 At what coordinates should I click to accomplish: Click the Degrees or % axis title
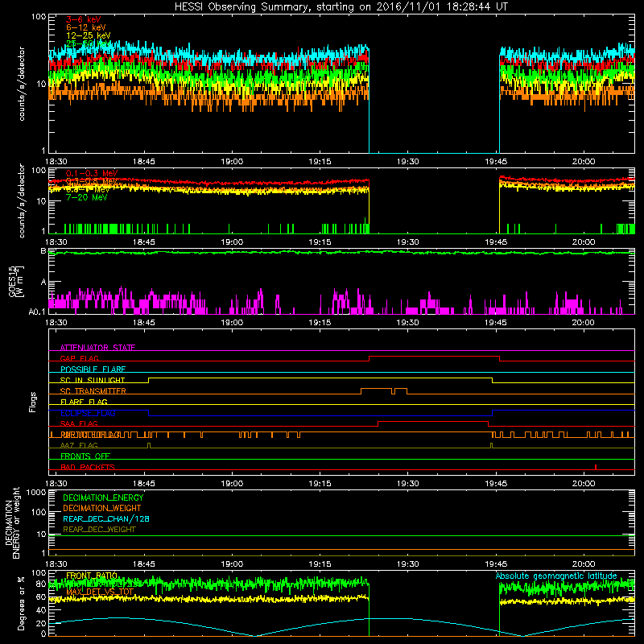21,603
